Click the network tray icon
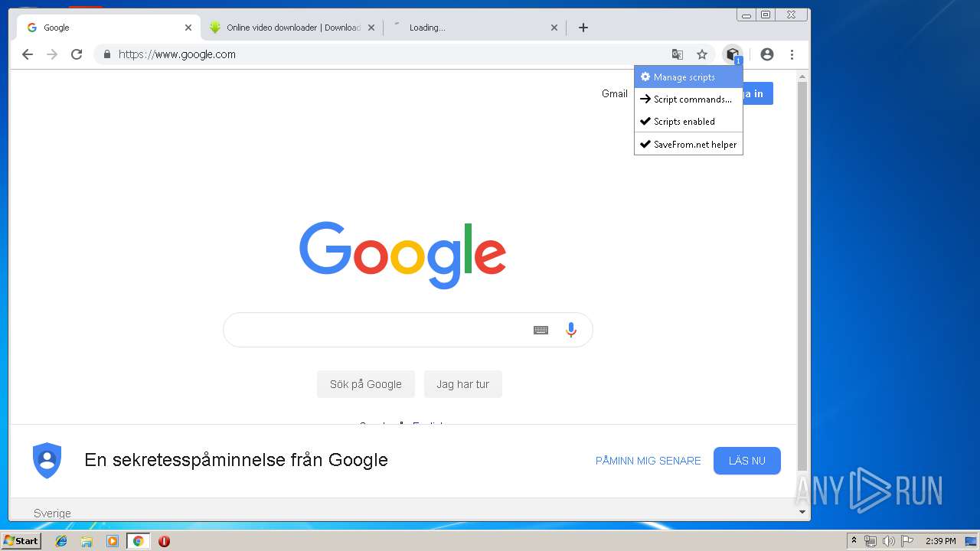Viewport: 980px width, 551px height. pos(871,541)
